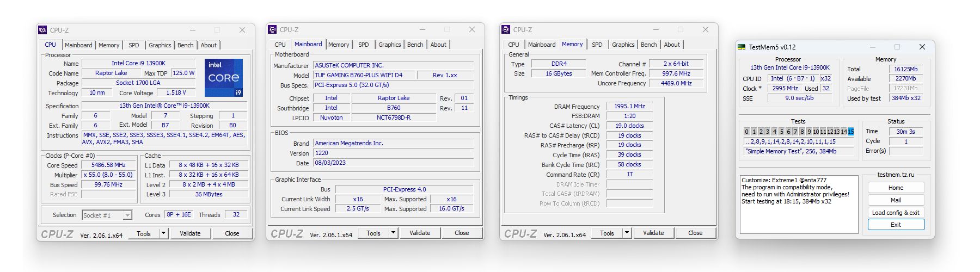Click CPU-Z app icon in Mainboard window title bar

273,30
